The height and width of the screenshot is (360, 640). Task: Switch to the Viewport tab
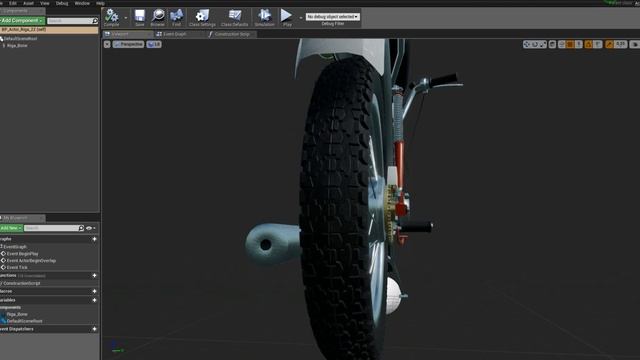[127, 34]
